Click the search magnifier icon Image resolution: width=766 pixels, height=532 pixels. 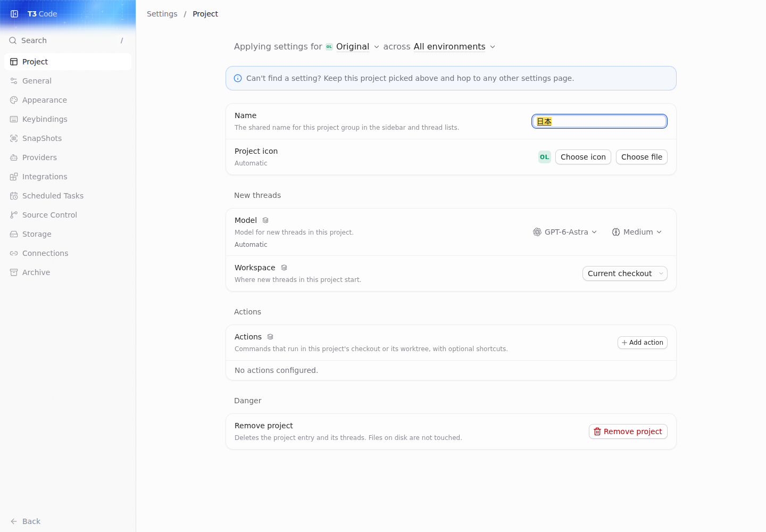coord(13,40)
